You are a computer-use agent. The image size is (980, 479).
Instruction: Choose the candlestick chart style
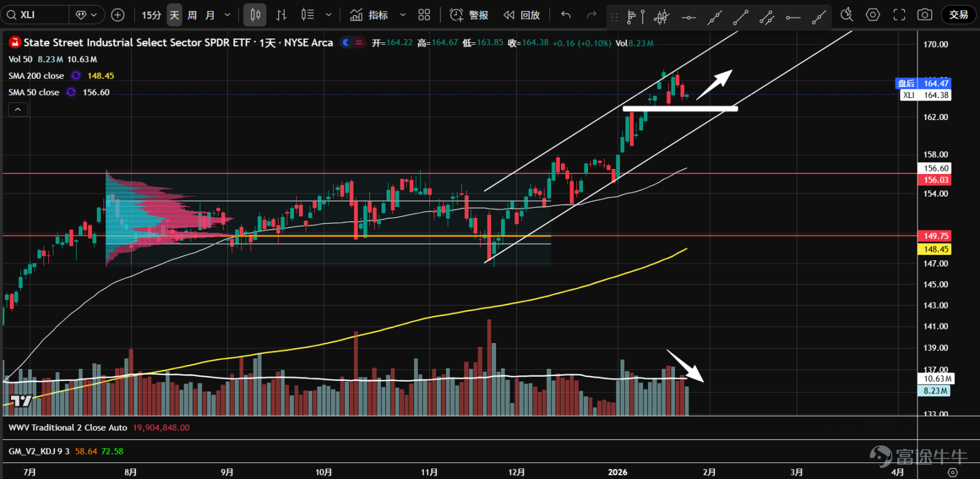(x=255, y=15)
